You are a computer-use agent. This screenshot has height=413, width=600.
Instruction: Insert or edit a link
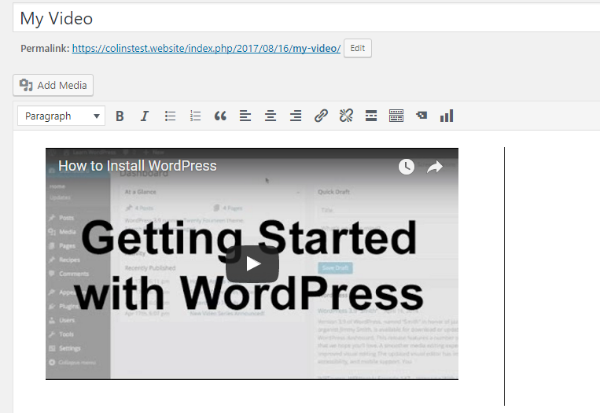(321, 116)
